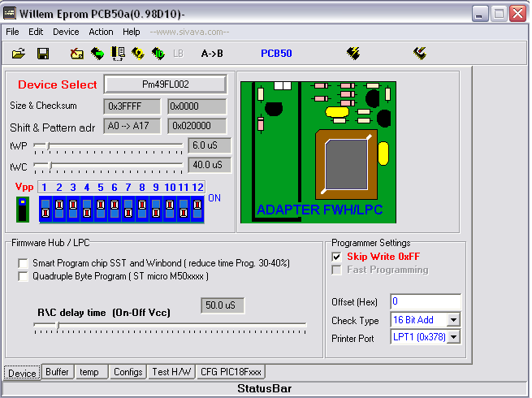Click the disabled Fast Programming checkbox
Image resolution: width=532 pixels, height=398 pixels.
tap(336, 270)
